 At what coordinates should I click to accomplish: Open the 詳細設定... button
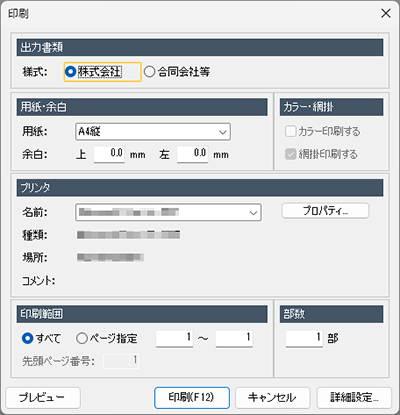tap(354, 398)
